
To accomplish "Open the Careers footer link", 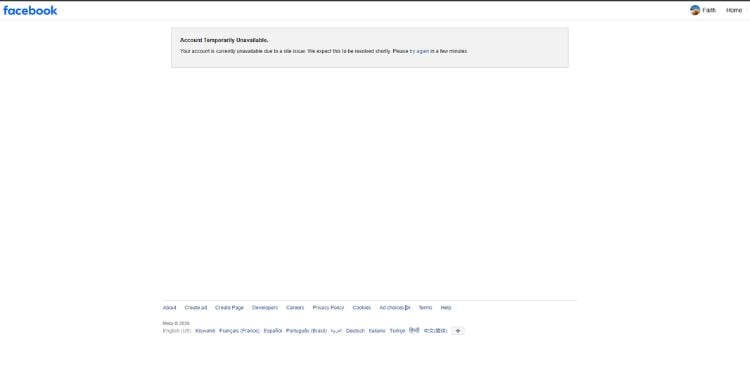I will 295,308.
